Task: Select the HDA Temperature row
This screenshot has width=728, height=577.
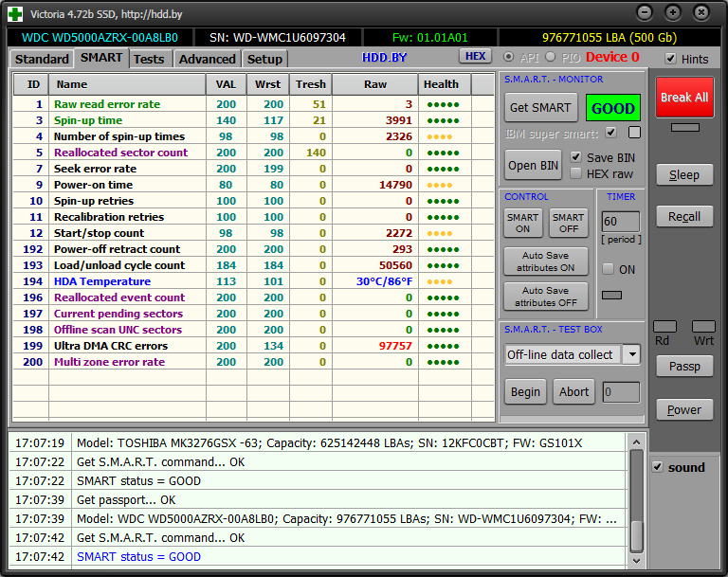Action: [x=253, y=281]
